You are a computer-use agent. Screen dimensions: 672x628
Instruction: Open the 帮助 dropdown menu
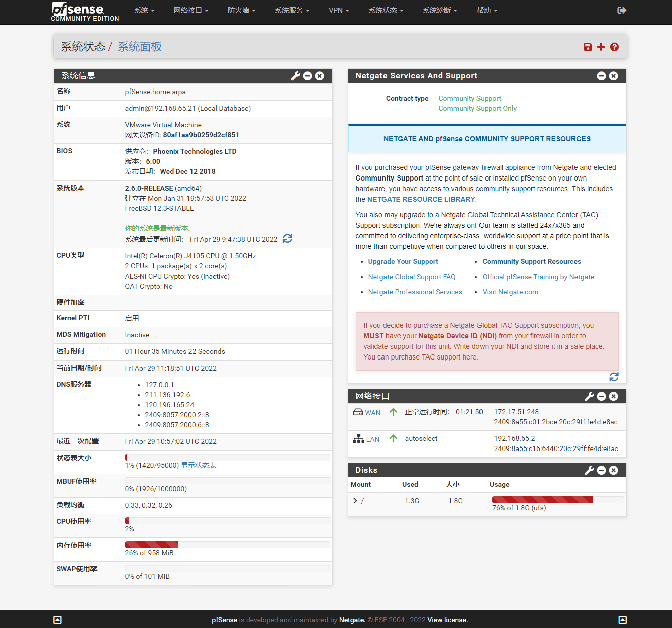[487, 10]
